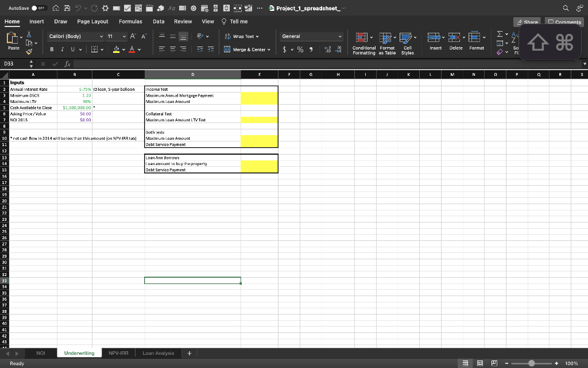Toggle Bottom Align vertical alignment

click(183, 36)
